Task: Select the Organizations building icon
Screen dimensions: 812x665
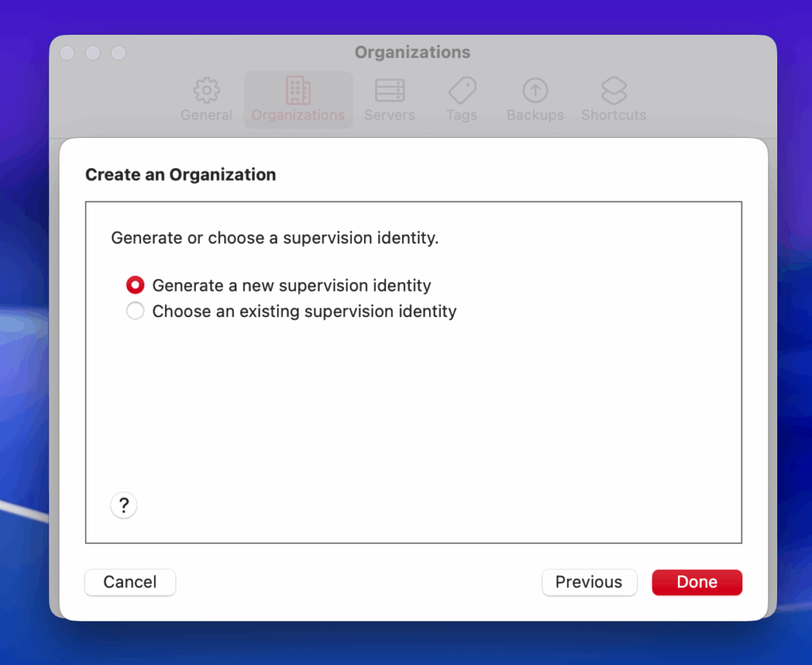Action: 298,90
